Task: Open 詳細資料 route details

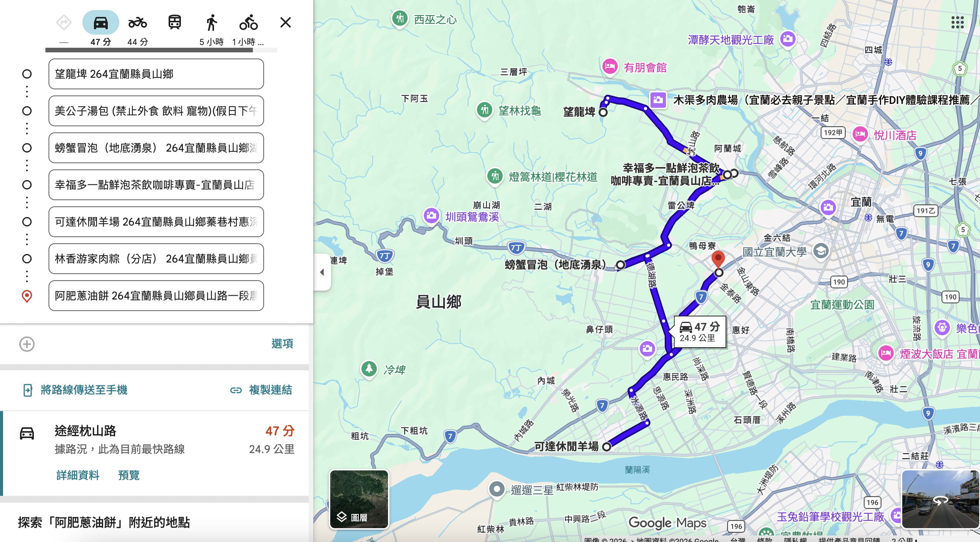Action: [x=78, y=475]
